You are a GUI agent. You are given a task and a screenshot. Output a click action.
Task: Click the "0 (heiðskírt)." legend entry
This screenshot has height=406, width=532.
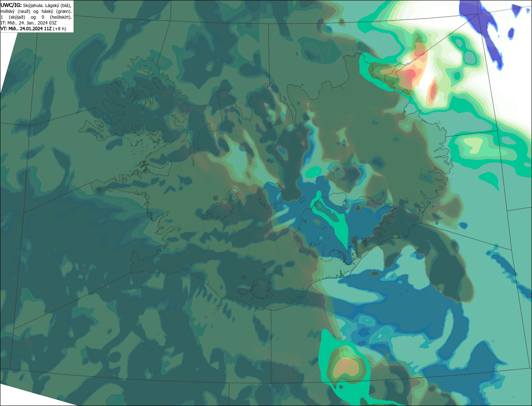(x=56, y=17)
